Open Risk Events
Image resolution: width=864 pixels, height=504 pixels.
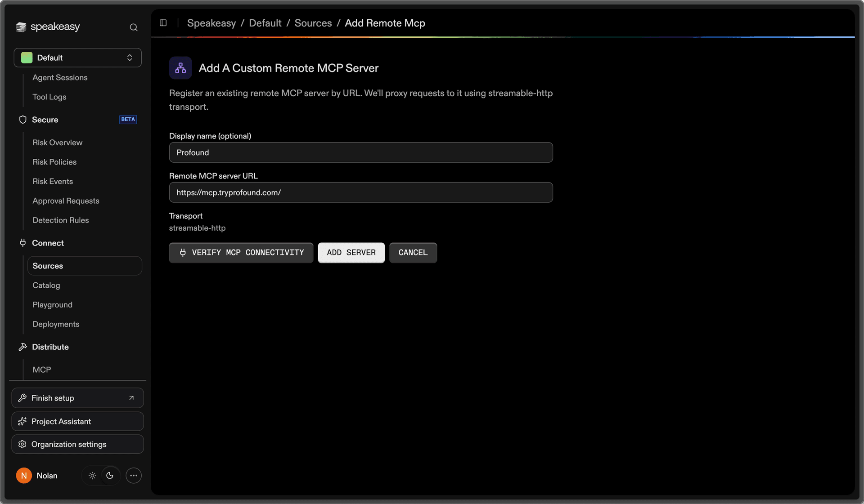[53, 181]
